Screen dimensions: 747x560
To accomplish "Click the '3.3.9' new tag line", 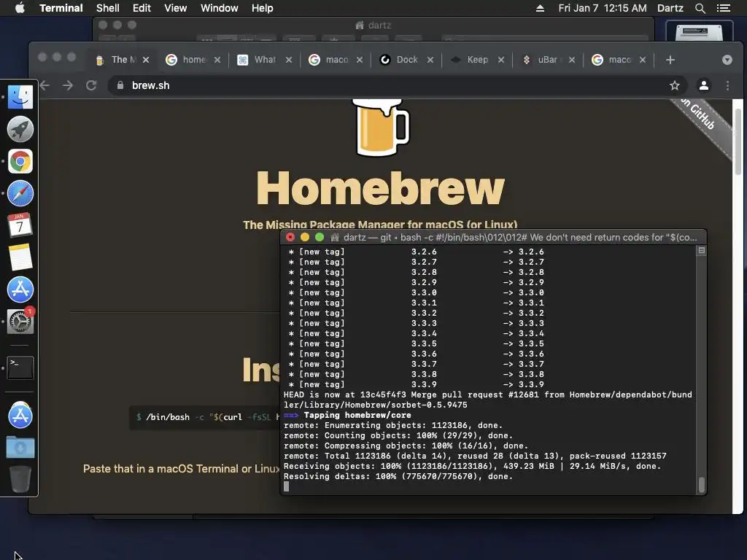I will [x=417, y=384].
